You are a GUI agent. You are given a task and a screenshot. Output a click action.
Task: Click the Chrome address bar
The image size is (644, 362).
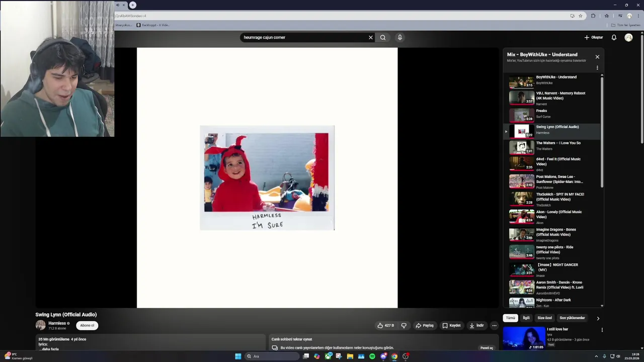coord(341,16)
